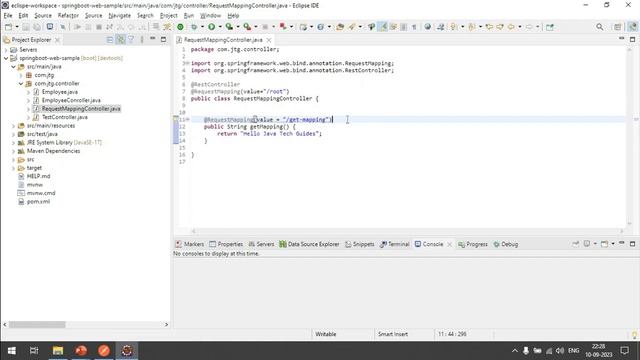Open the Project menu
Viewport: 640px width, 360px height.
coord(169,16)
